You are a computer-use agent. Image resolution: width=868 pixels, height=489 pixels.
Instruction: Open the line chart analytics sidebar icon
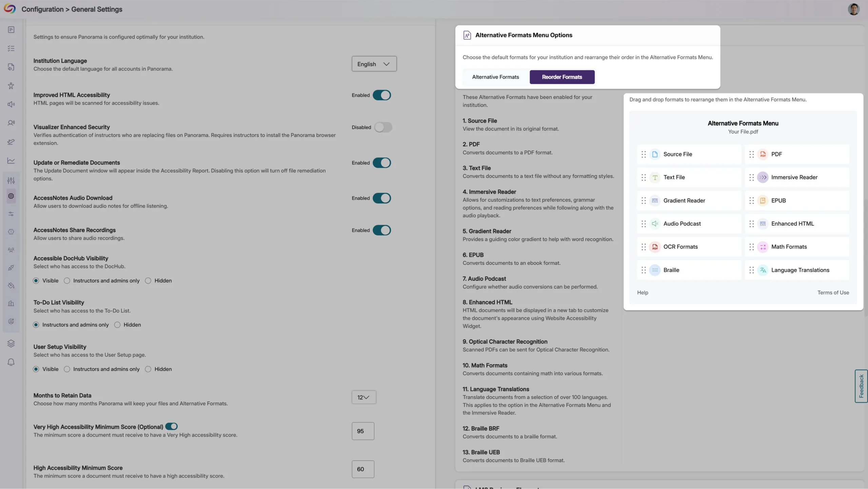point(11,161)
